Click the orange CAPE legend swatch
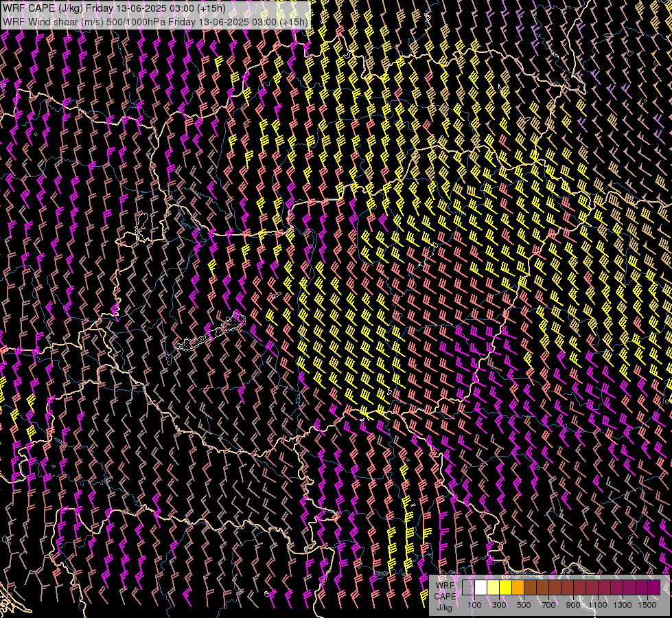Screen dimensions: 672x618 pos(518,587)
